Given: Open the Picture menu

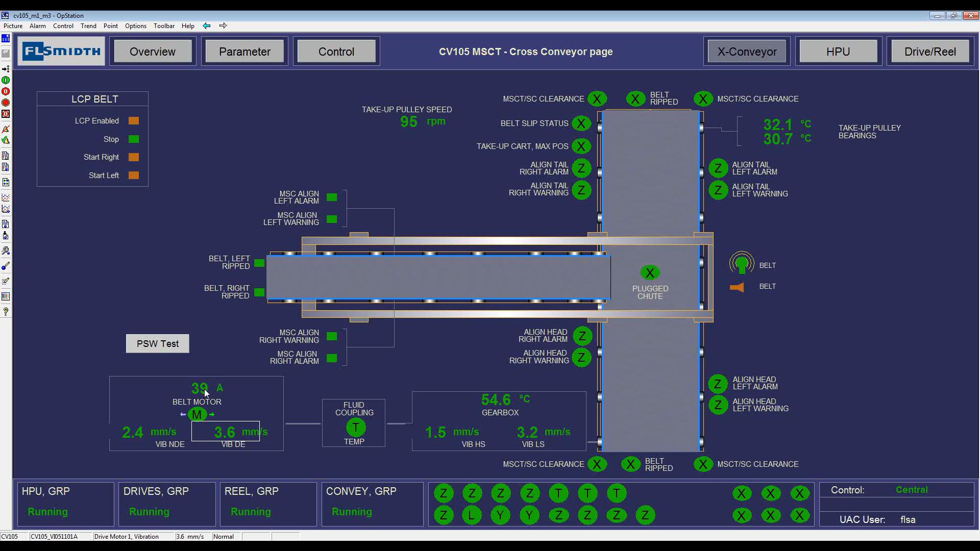Looking at the screenshot, I should 13,26.
